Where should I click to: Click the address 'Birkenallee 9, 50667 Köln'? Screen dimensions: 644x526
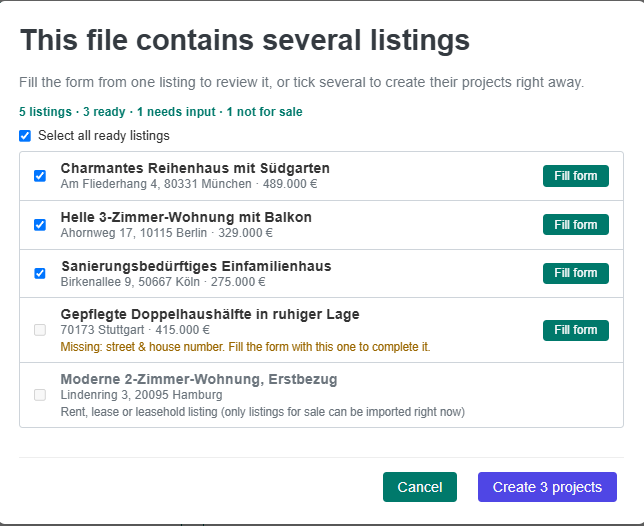click(x=130, y=282)
